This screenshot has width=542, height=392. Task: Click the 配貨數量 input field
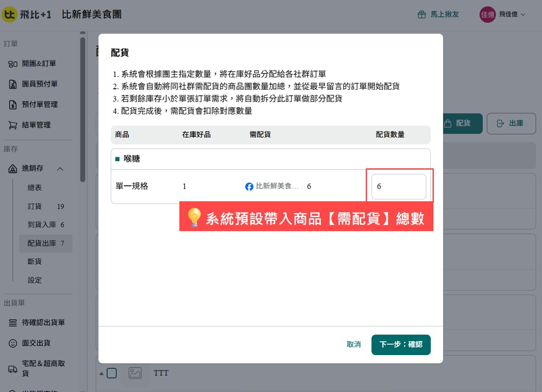(x=399, y=186)
